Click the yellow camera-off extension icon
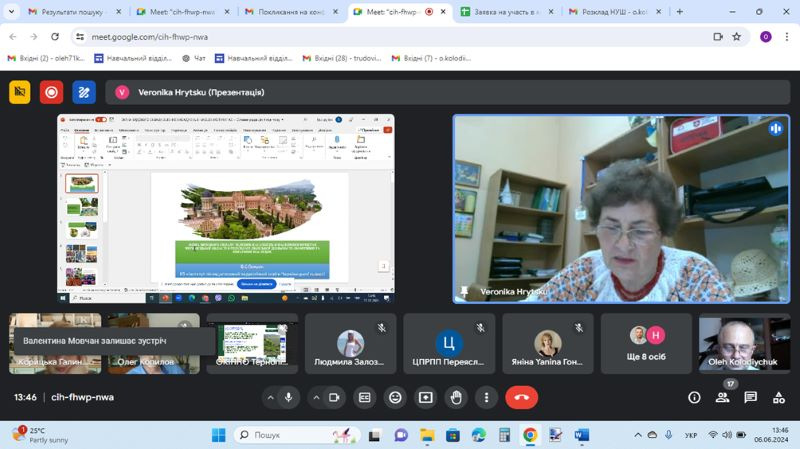 click(x=20, y=92)
